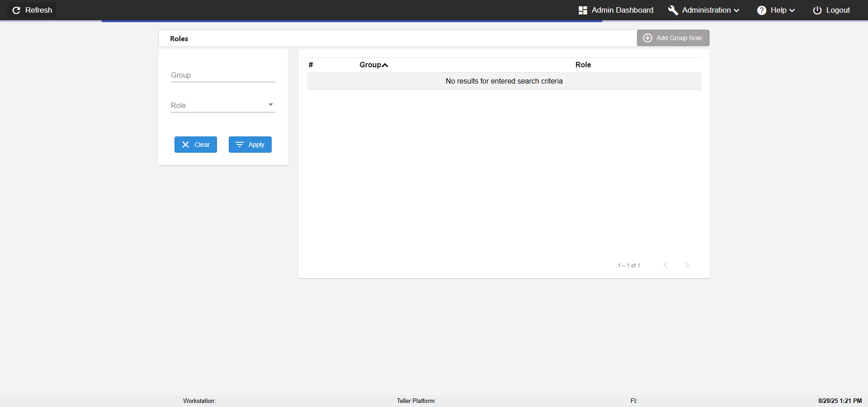
Task: Open the Role filter dropdown
Action: point(223,105)
